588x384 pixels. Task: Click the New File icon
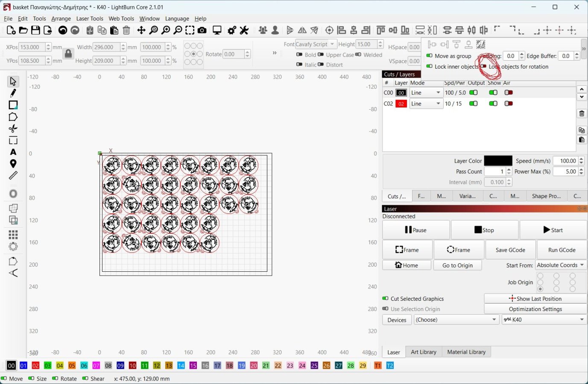(11, 30)
